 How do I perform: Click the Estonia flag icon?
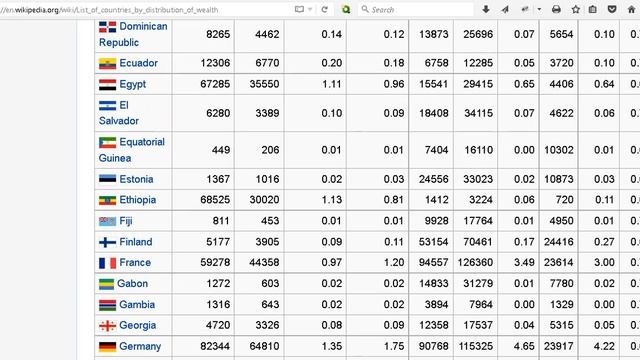pos(107,180)
